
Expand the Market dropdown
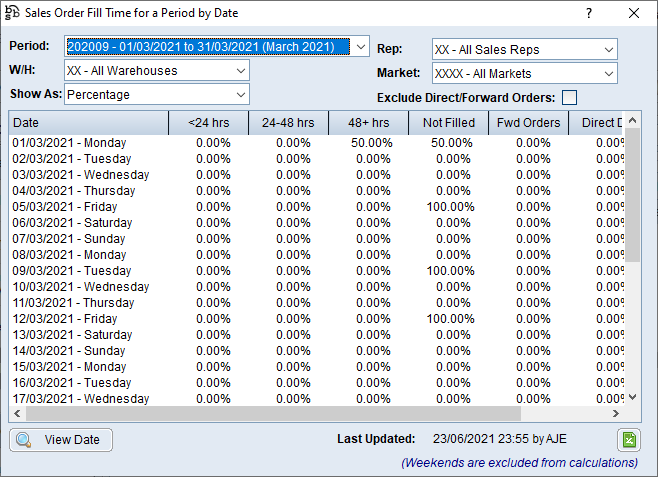[608, 73]
